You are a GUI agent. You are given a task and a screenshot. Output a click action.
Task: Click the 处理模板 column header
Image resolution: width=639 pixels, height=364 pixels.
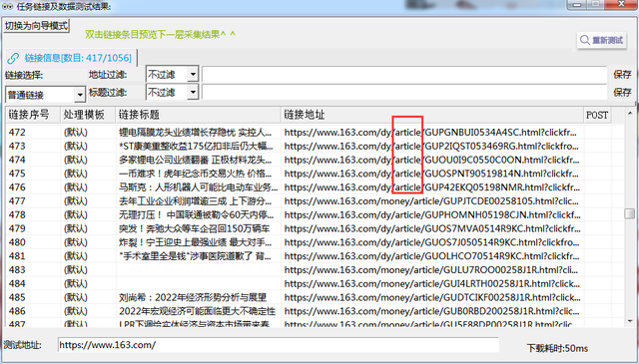(x=88, y=115)
